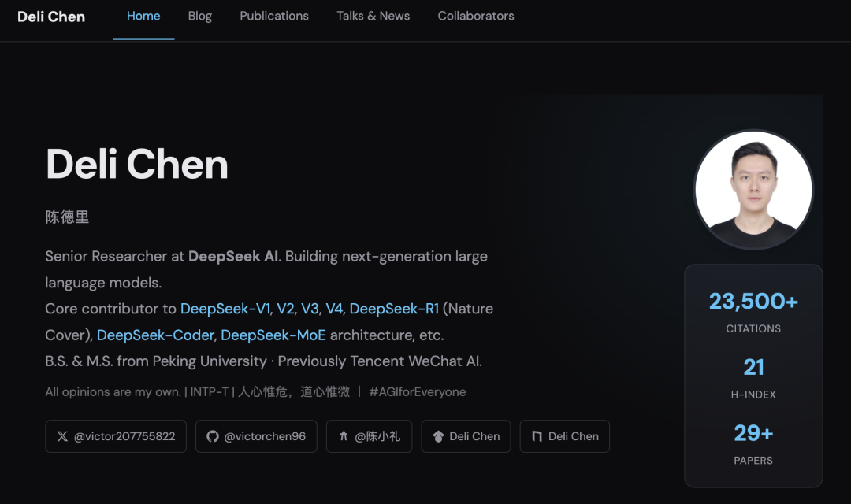
Task: Click the large Deli Chen heading
Action: (137, 164)
